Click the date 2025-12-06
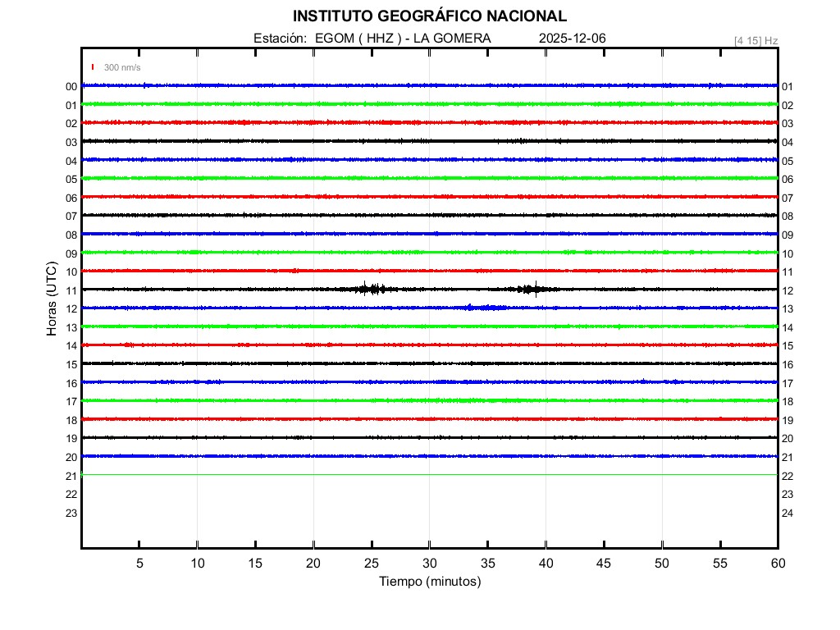This screenshot has height=630, width=840. click(x=573, y=39)
